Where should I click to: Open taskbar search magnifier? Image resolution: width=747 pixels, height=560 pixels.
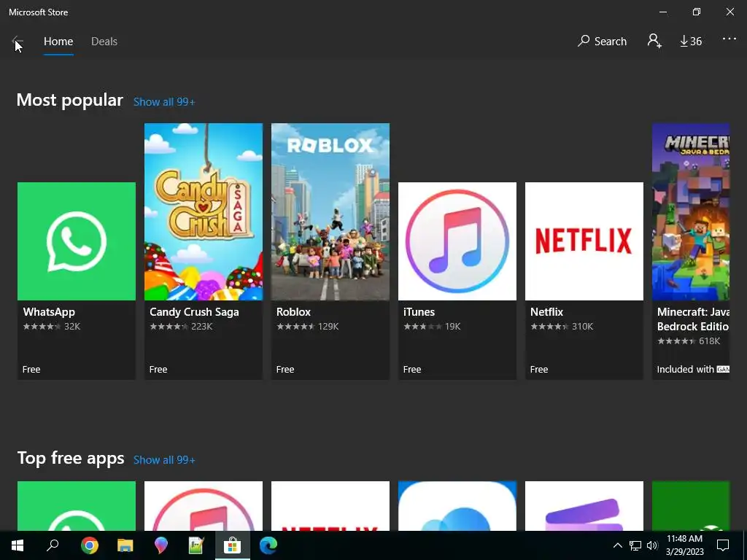53,545
